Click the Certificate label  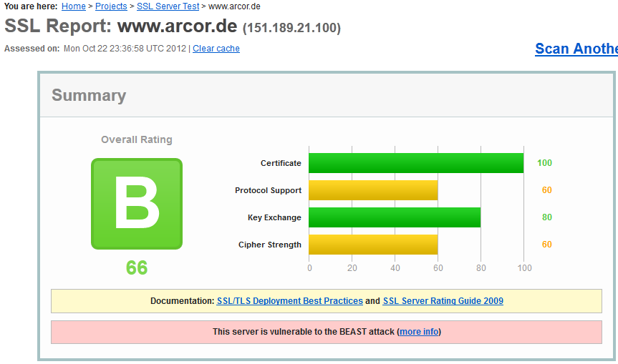(x=281, y=163)
